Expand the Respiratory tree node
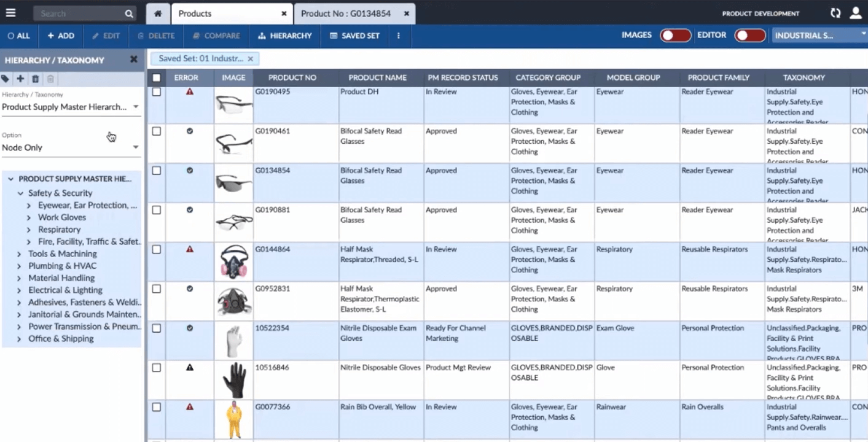The image size is (868, 442). click(x=29, y=229)
